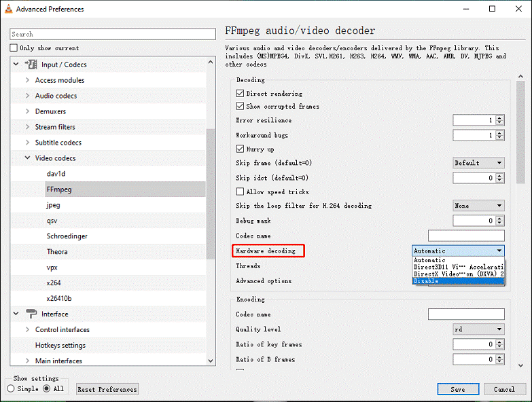Maximize the Advanced Preferences window

coord(492,9)
